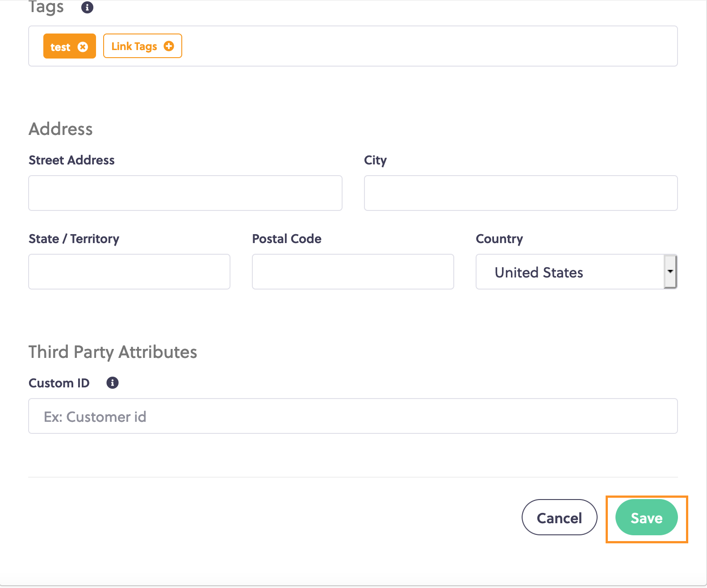Select the State / Territory field
The image size is (707, 588).
tap(130, 272)
